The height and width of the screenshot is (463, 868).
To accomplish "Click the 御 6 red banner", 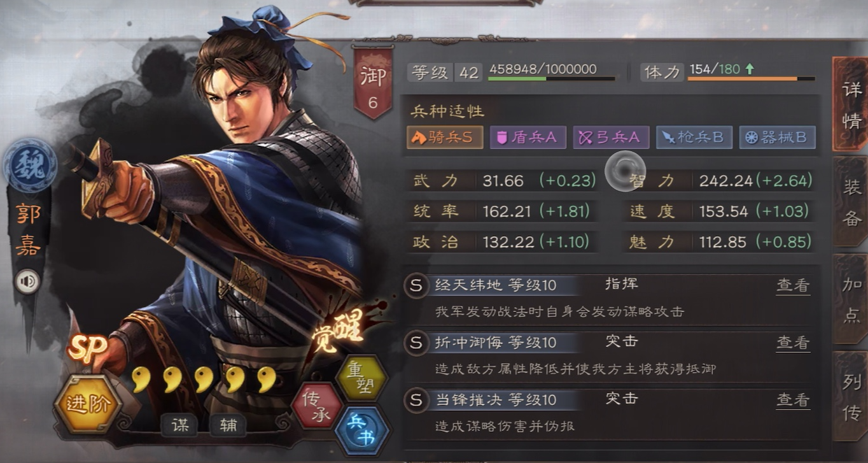I will [x=373, y=82].
